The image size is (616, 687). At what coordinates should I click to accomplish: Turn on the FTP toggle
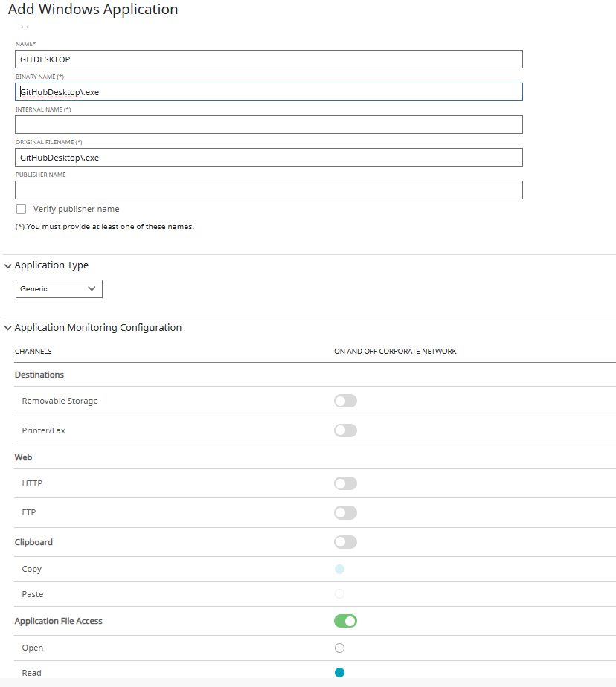pos(345,512)
